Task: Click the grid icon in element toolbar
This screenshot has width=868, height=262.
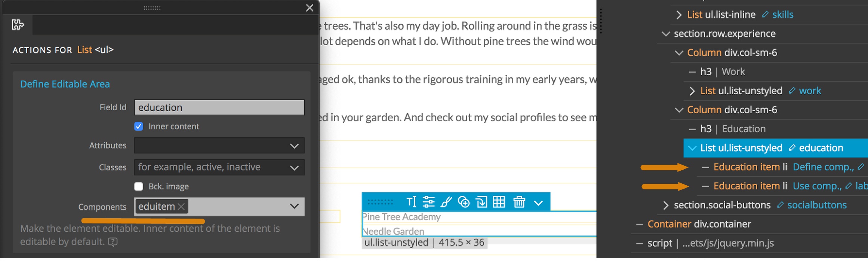Action: click(x=499, y=202)
